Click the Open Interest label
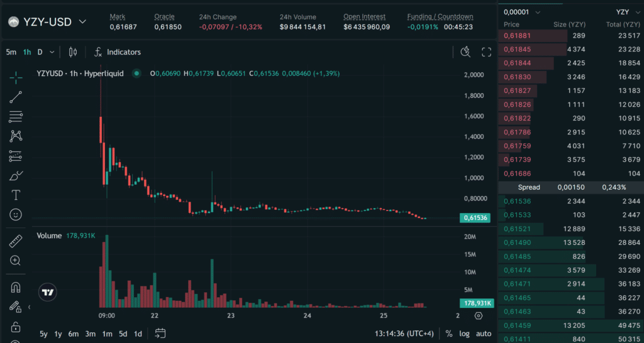The image size is (644, 343). pos(364,17)
